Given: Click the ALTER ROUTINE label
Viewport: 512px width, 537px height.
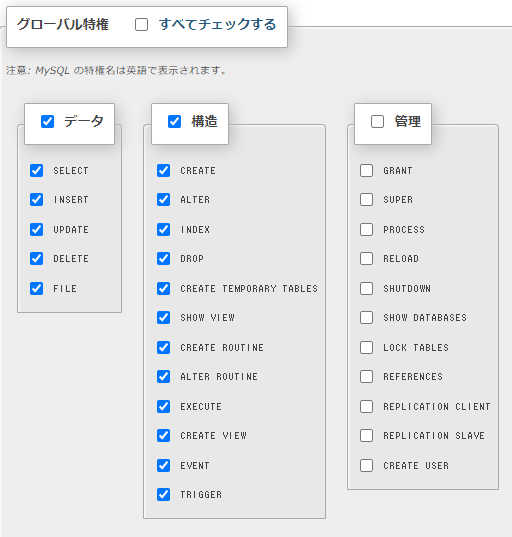Looking at the screenshot, I should tap(219, 377).
